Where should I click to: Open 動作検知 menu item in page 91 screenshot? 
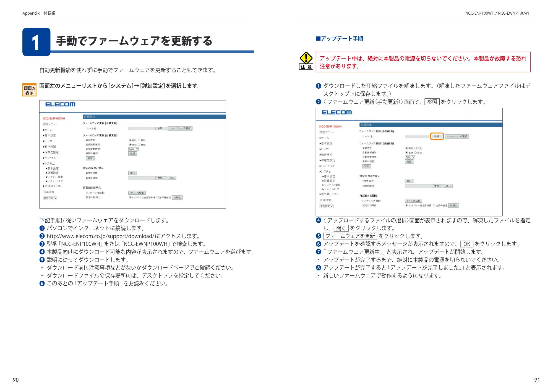coord(326,155)
